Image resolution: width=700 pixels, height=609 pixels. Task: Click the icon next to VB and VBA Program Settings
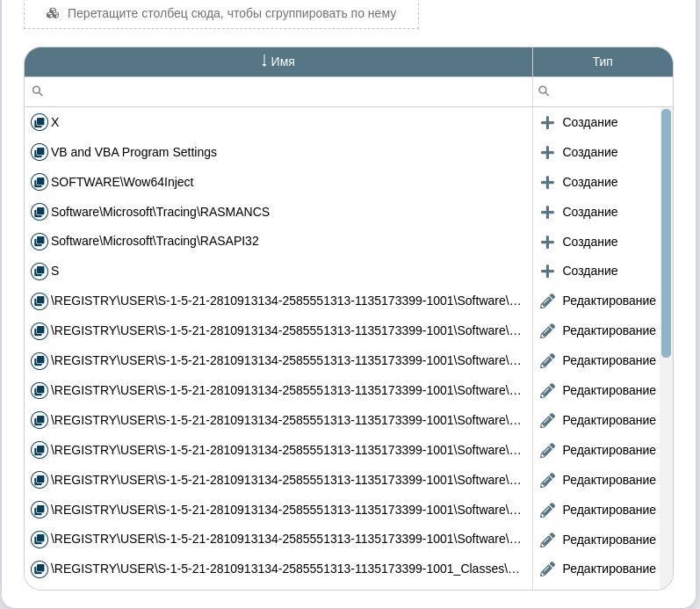39,152
